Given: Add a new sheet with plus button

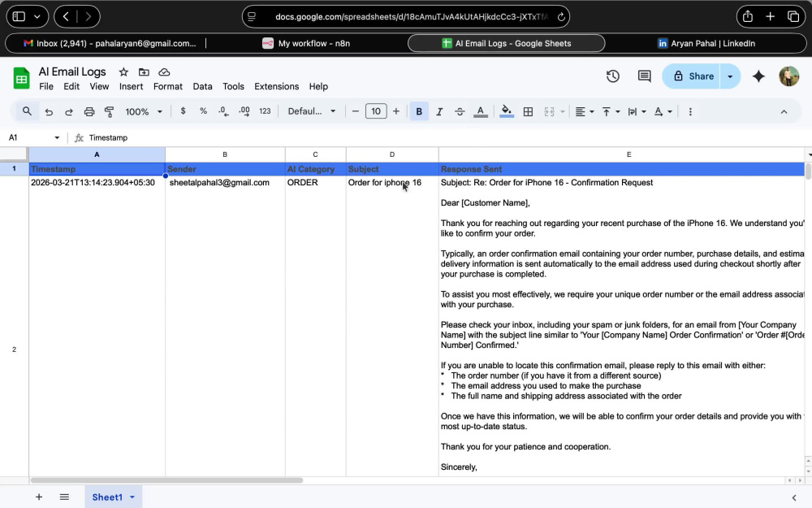Looking at the screenshot, I should pos(39,497).
